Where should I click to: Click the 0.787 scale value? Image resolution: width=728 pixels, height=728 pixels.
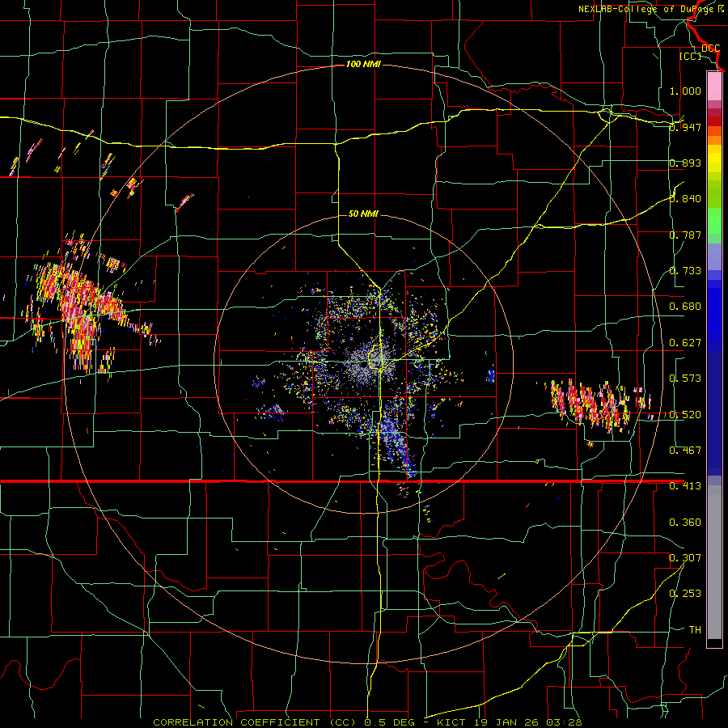pyautogui.click(x=685, y=235)
